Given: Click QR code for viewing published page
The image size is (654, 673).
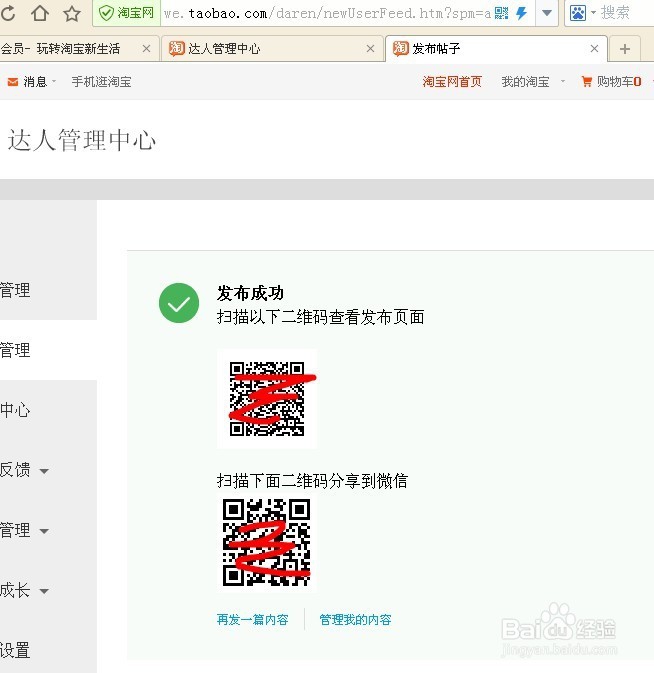Looking at the screenshot, I should pos(267,399).
